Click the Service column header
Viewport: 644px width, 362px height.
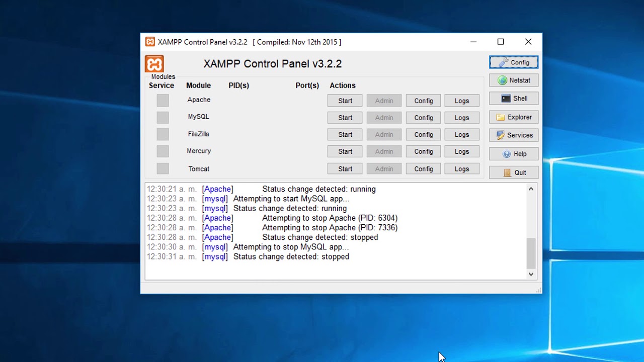[x=162, y=85]
